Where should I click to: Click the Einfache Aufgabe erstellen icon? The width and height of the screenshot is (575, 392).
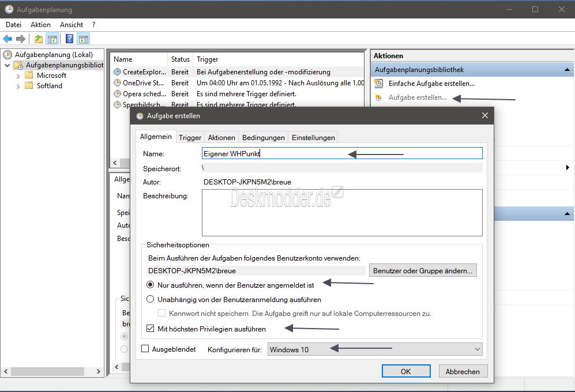point(378,83)
